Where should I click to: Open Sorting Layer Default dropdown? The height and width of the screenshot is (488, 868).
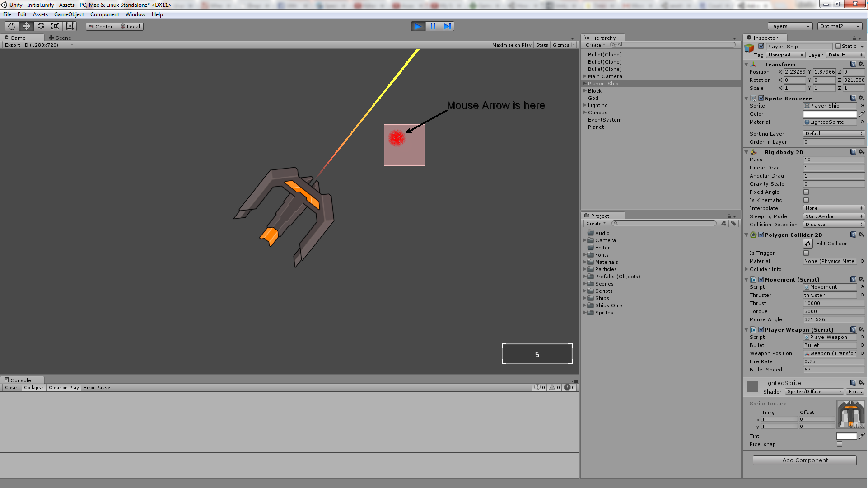pos(834,134)
